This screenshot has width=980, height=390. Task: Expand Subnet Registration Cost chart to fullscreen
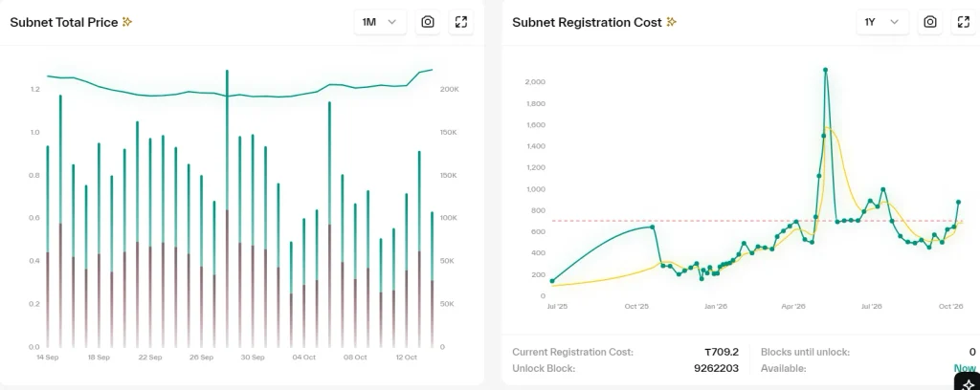point(964,22)
